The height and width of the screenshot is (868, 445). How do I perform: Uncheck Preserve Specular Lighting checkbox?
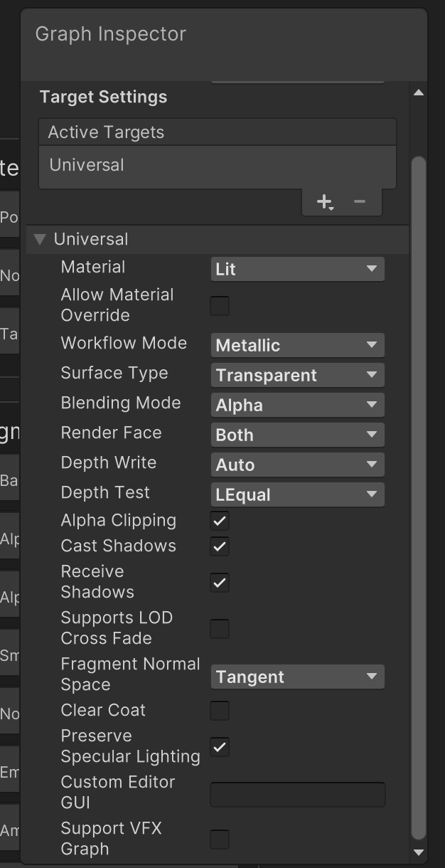point(220,747)
